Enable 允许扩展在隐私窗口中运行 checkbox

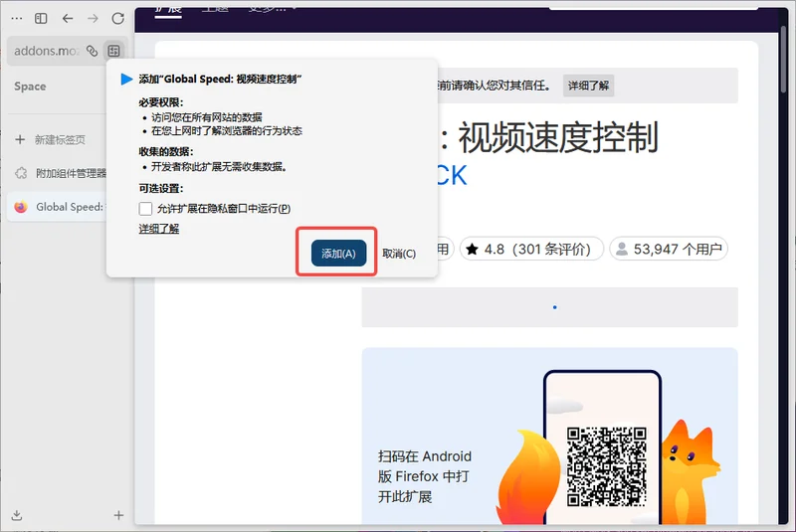point(145,209)
